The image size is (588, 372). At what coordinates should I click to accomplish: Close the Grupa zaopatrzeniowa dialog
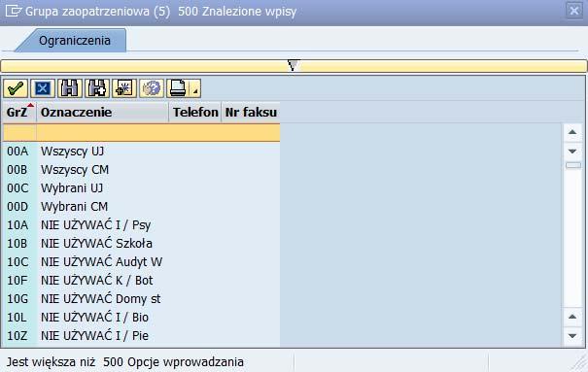click(x=574, y=11)
